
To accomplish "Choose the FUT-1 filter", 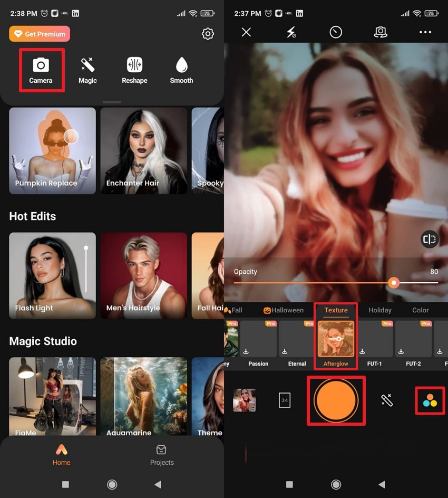I will pyautogui.click(x=375, y=344).
